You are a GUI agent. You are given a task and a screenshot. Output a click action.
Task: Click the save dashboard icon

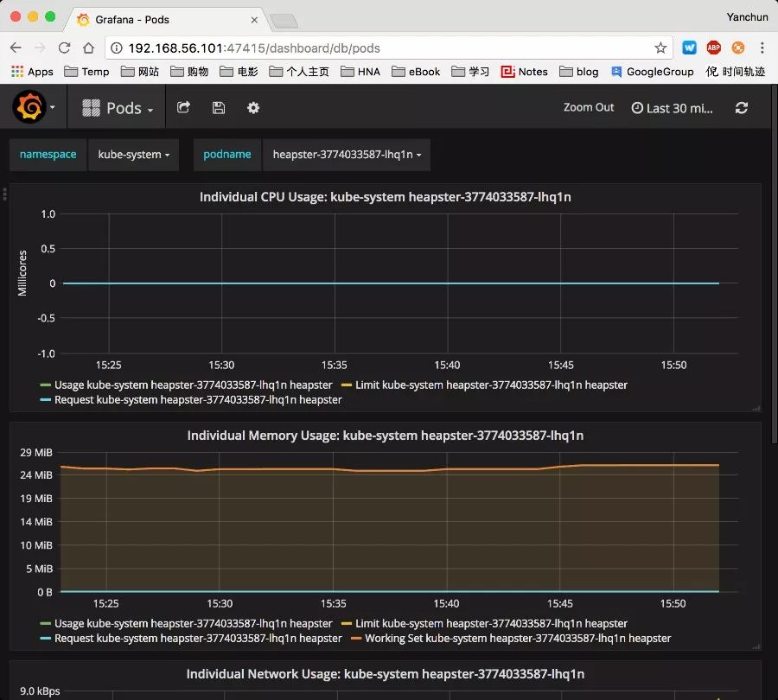pos(219,108)
